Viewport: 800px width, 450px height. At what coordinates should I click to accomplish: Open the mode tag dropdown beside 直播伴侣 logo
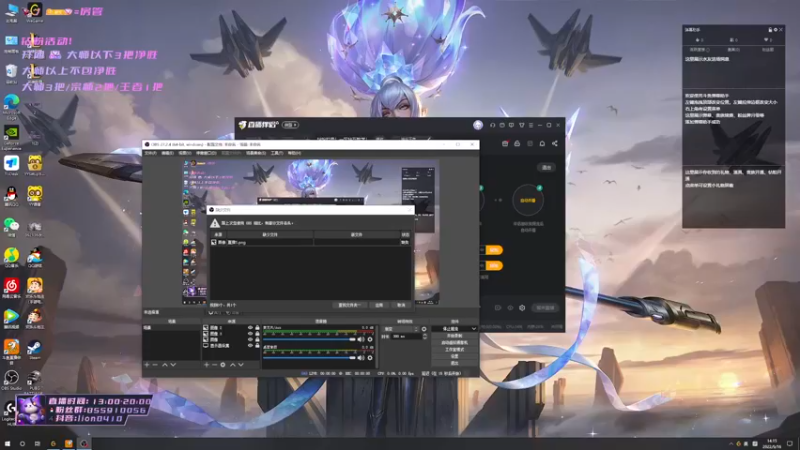290,125
